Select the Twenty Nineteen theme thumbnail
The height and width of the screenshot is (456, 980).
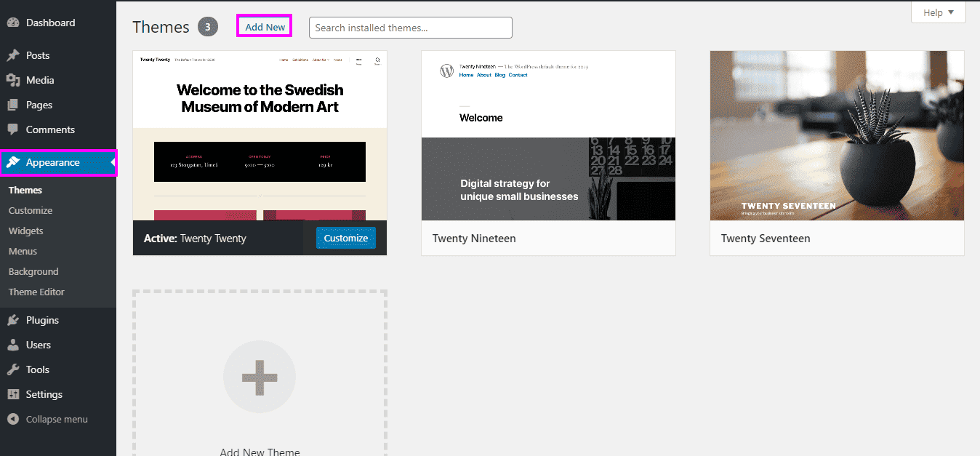pyautogui.click(x=548, y=136)
